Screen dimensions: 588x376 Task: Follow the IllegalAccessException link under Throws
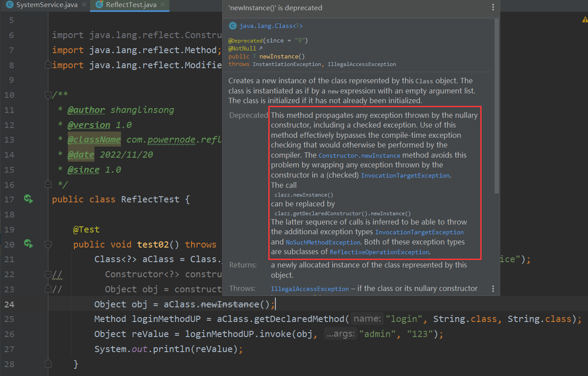point(310,289)
